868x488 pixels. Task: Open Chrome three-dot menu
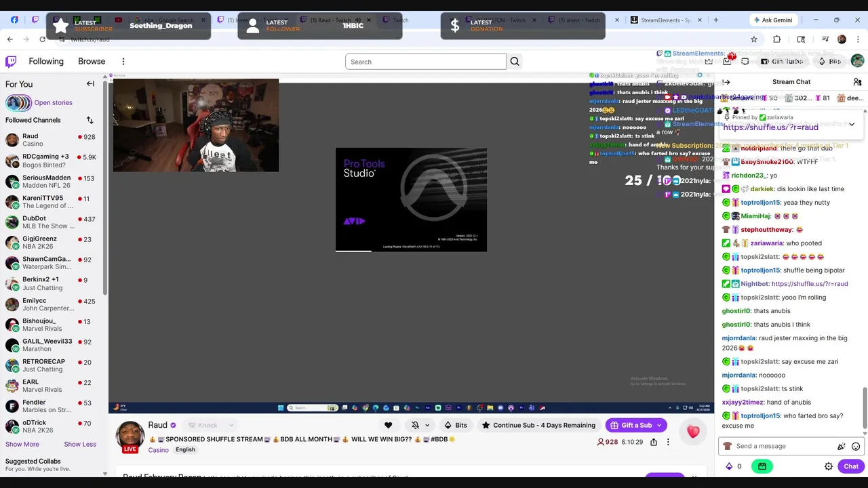tap(857, 39)
